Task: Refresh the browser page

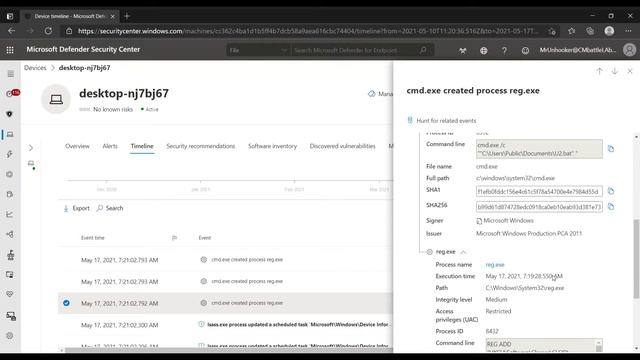Action: [x=48, y=31]
